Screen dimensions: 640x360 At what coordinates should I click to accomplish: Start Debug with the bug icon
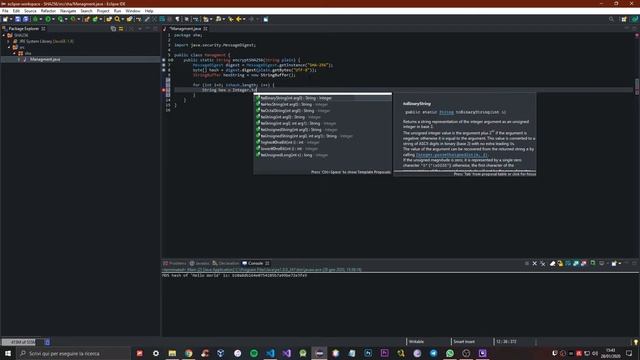point(36,19)
